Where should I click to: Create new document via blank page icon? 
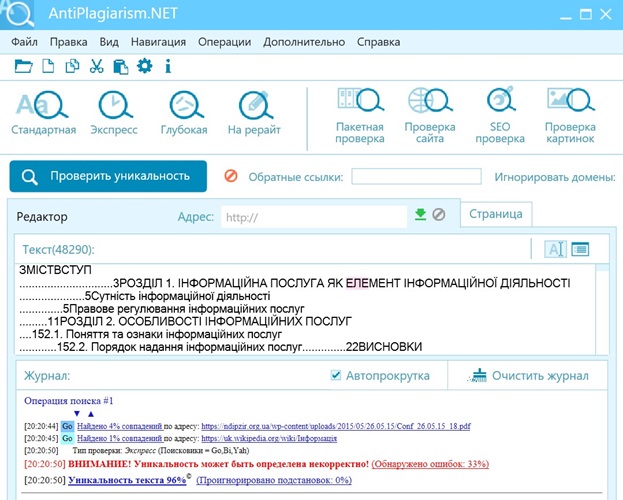pos(48,66)
